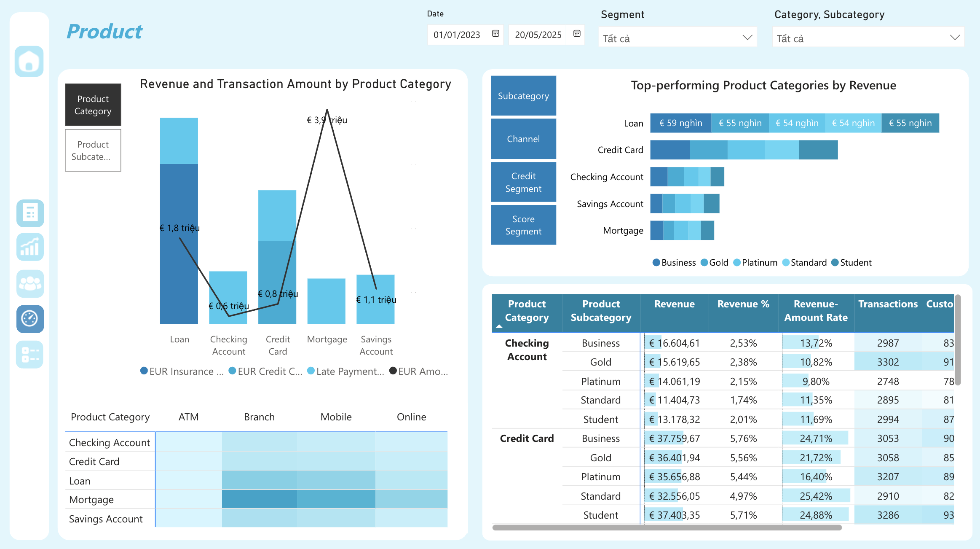Click the gauge dashboard icon in sidebar
This screenshot has width=980, height=549.
click(29, 319)
